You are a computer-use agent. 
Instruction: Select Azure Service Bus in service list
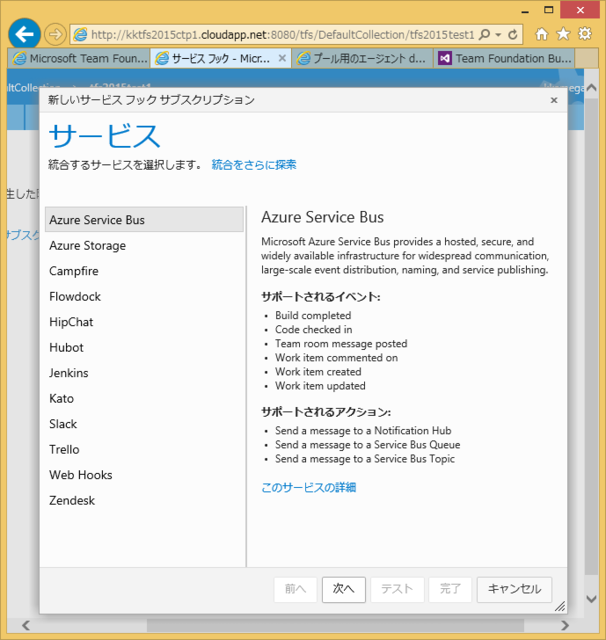(144, 220)
